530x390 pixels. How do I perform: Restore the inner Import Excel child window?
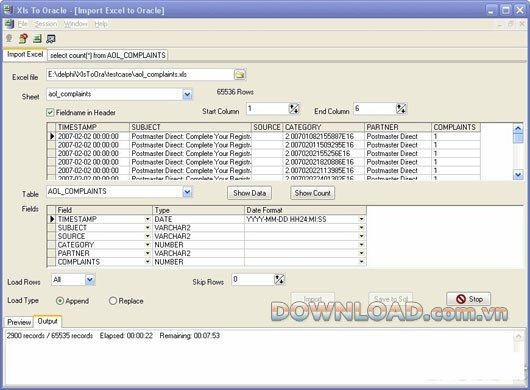(511, 24)
